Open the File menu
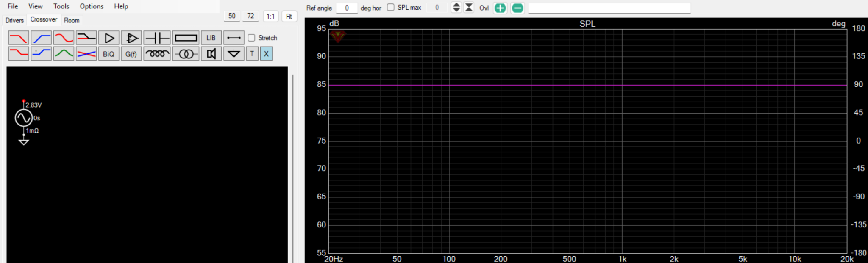868x263 pixels. point(13,6)
